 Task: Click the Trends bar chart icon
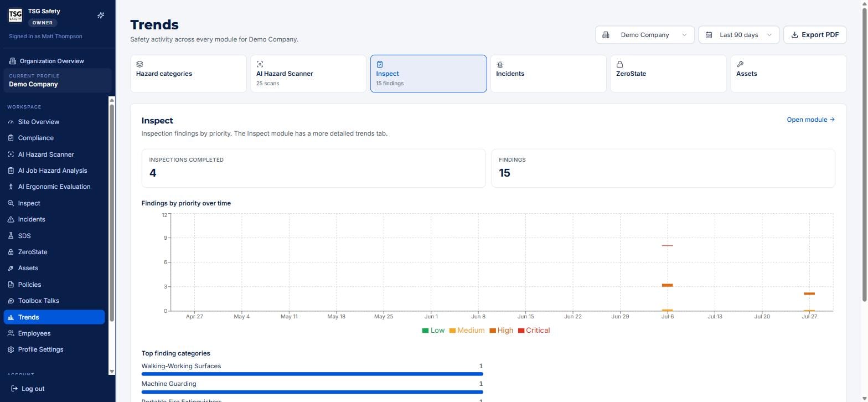coord(11,317)
